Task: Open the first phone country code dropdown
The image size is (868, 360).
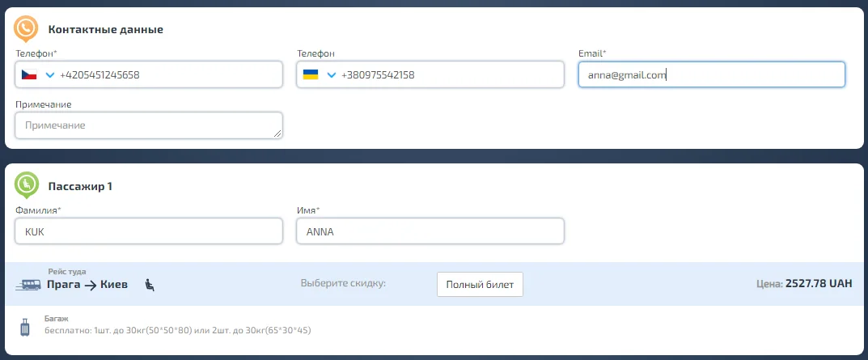Action: click(x=50, y=75)
